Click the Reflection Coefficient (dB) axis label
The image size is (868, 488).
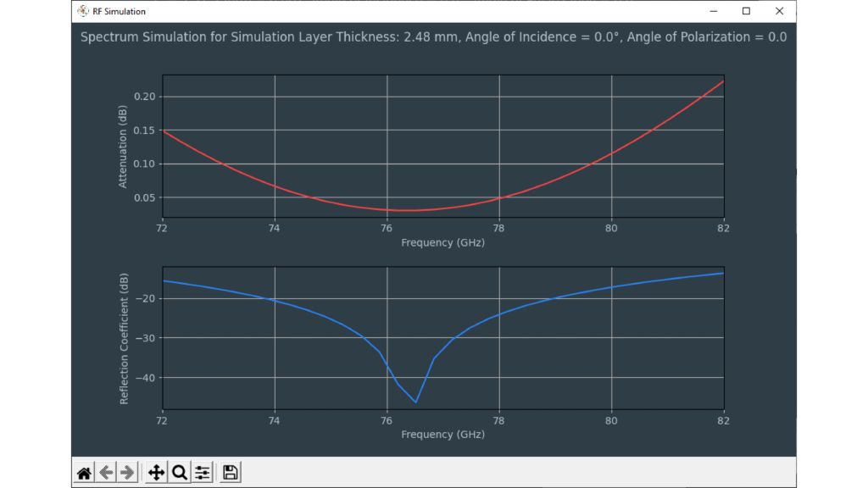pos(124,338)
